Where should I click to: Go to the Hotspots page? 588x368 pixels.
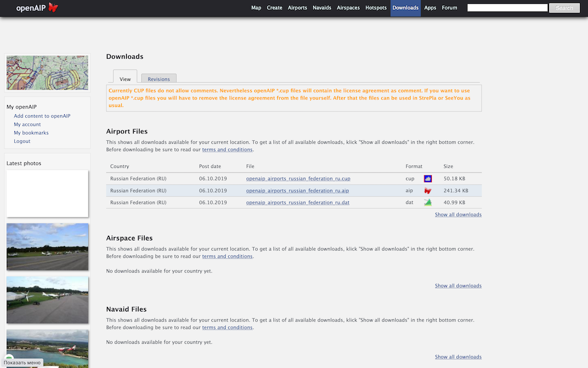(x=376, y=8)
